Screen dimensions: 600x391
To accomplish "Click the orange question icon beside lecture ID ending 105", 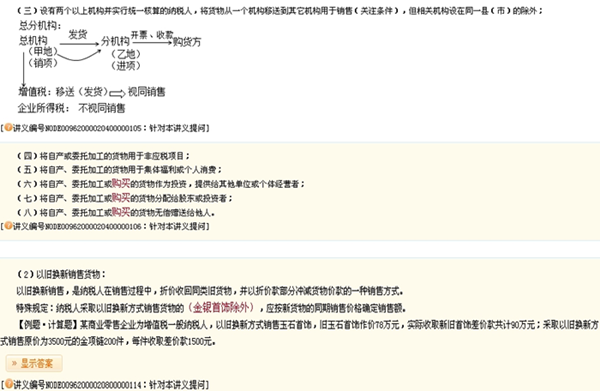I will [8, 127].
